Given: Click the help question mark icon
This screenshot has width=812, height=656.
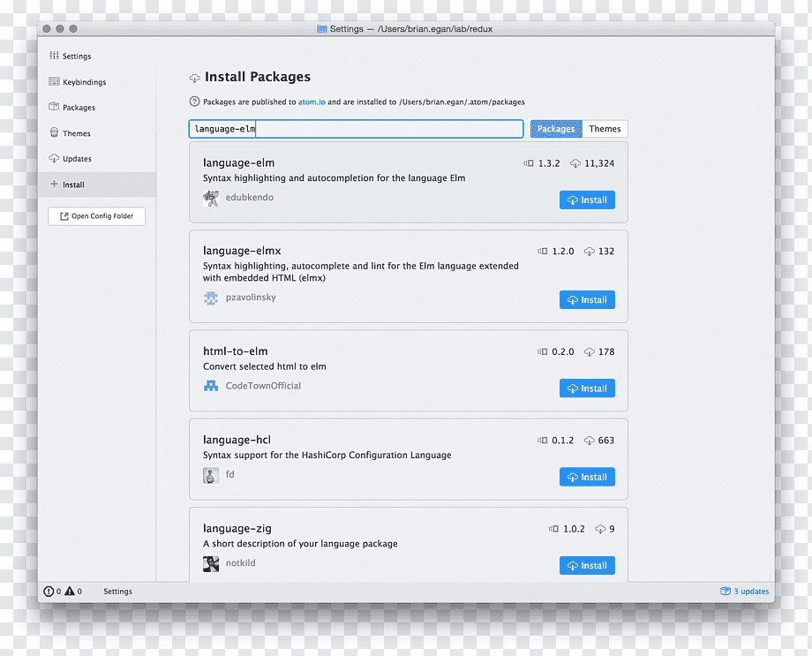Looking at the screenshot, I should tap(194, 102).
